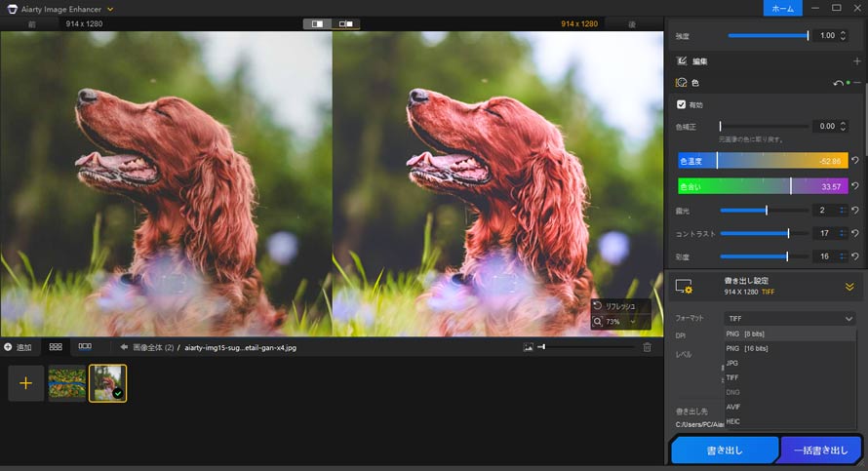The width and height of the screenshot is (868, 471).
Task: Adjust the 彩度 saturation slider
Action: click(764, 256)
